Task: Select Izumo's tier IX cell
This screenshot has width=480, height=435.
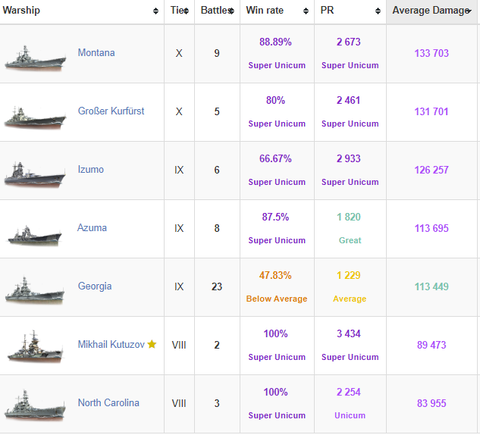Action: click(x=179, y=170)
